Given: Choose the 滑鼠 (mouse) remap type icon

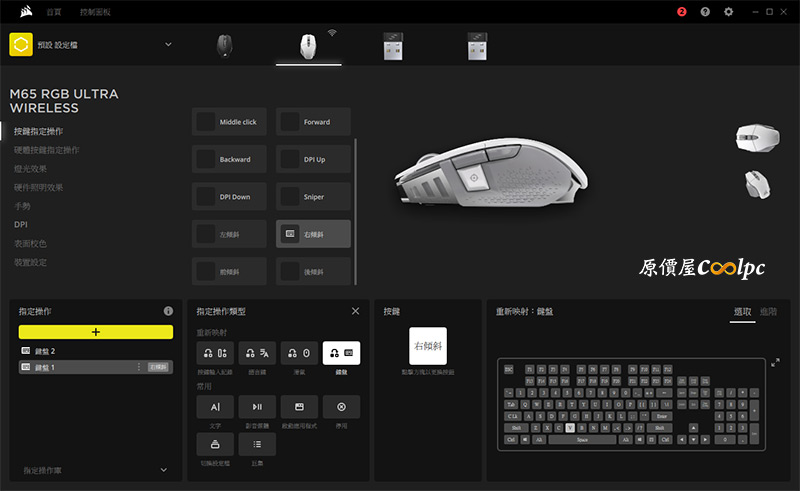Looking at the screenshot, I should click(x=299, y=353).
